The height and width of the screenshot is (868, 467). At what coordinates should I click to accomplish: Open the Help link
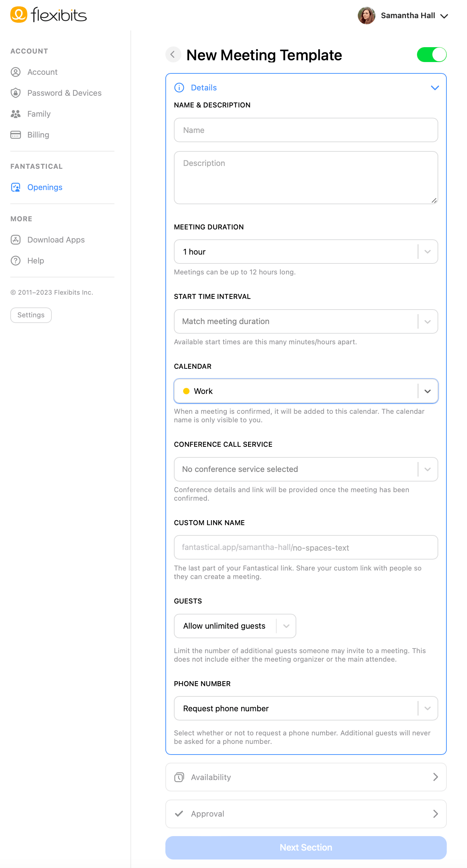coord(36,261)
